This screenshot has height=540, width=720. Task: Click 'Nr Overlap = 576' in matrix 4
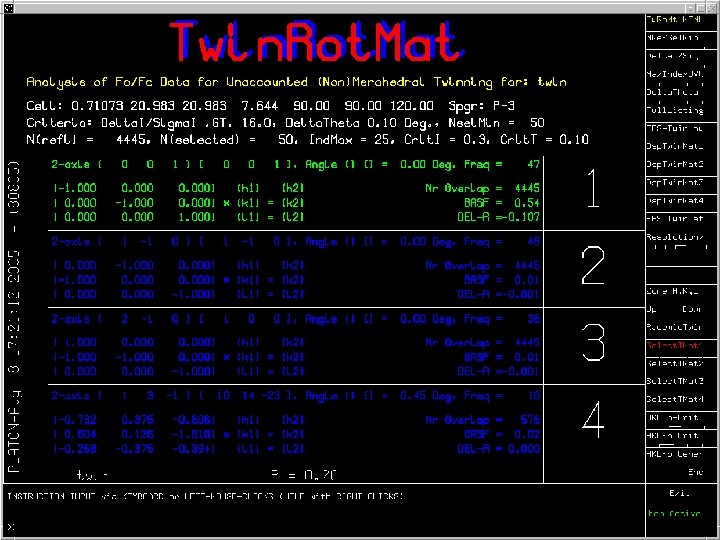(x=482, y=420)
